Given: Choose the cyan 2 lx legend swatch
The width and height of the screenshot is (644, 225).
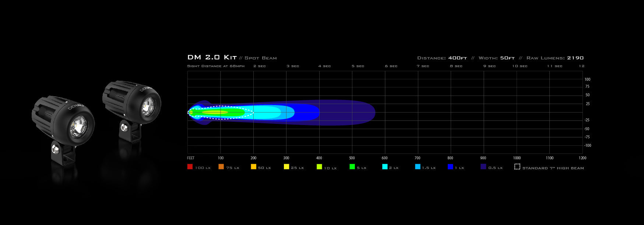Looking at the screenshot, I should tap(385, 167).
